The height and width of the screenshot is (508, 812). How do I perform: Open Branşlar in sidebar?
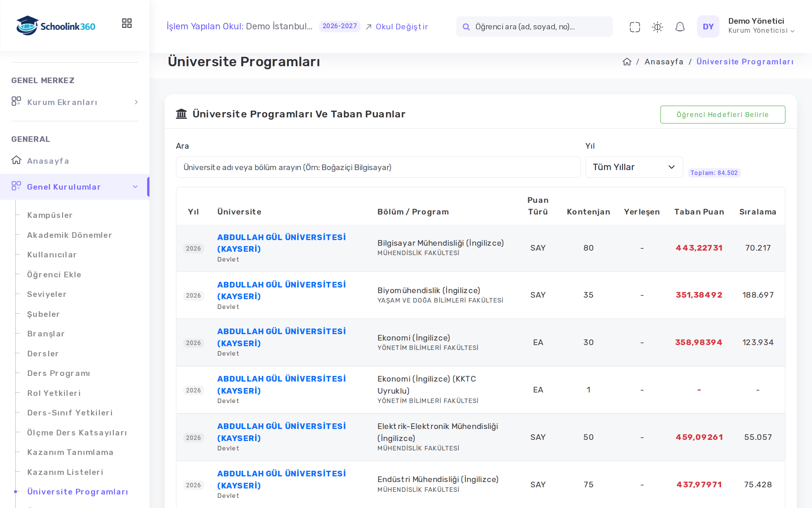pyautogui.click(x=46, y=333)
